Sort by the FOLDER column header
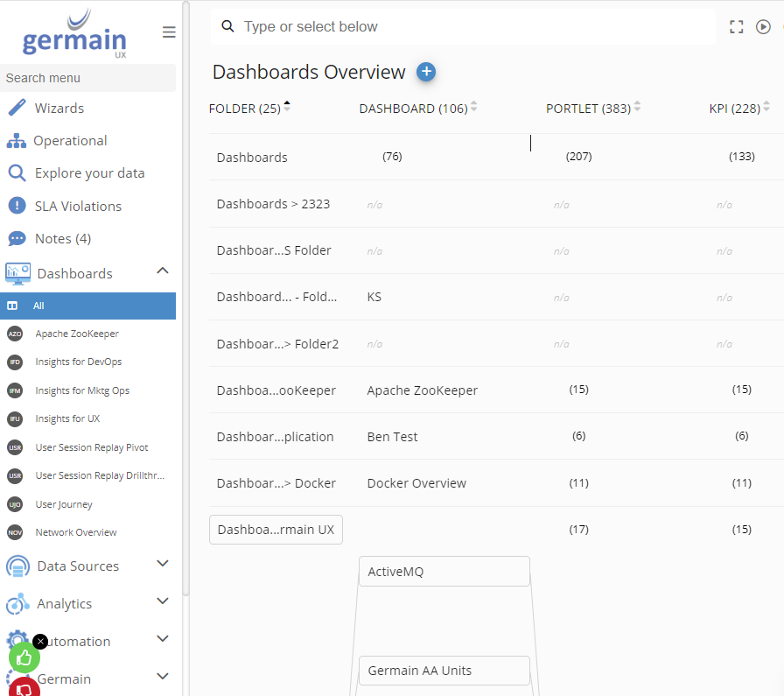The width and height of the screenshot is (784, 696). (x=244, y=109)
